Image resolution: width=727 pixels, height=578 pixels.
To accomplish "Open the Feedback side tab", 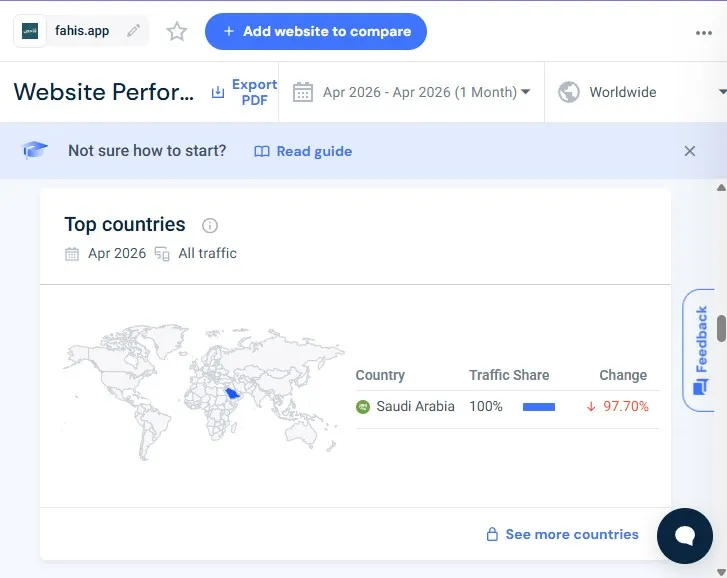I will [x=700, y=350].
